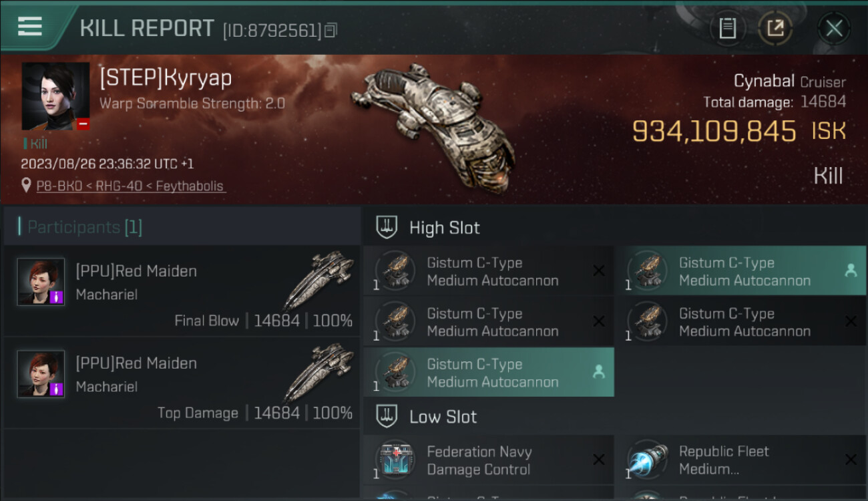Close the kill report with X button

(x=834, y=28)
